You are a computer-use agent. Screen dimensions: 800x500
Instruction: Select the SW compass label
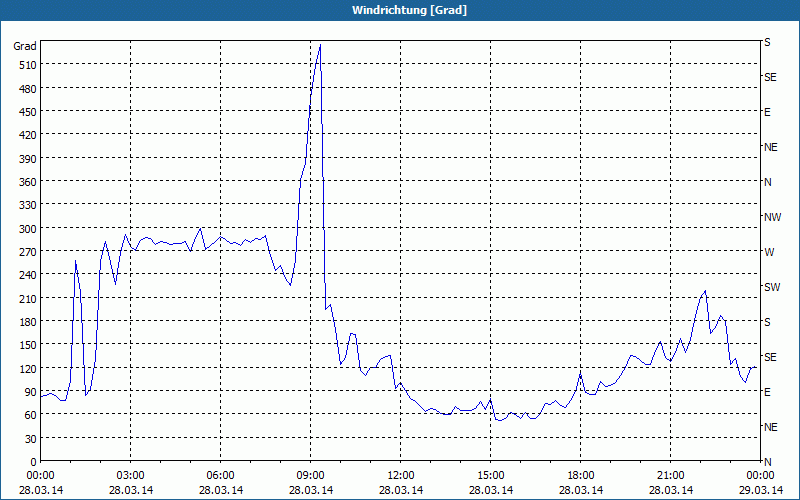click(772, 287)
